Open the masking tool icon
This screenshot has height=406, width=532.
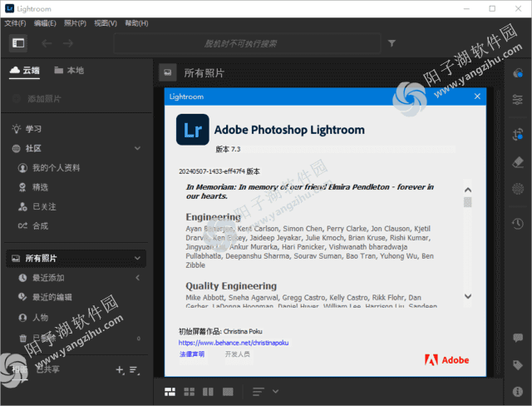[518, 188]
